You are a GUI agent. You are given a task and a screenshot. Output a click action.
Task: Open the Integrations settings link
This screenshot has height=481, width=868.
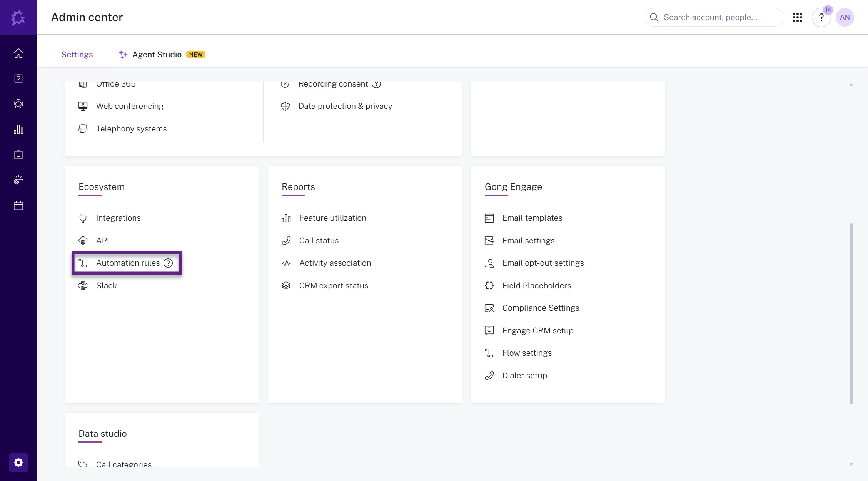[118, 218]
